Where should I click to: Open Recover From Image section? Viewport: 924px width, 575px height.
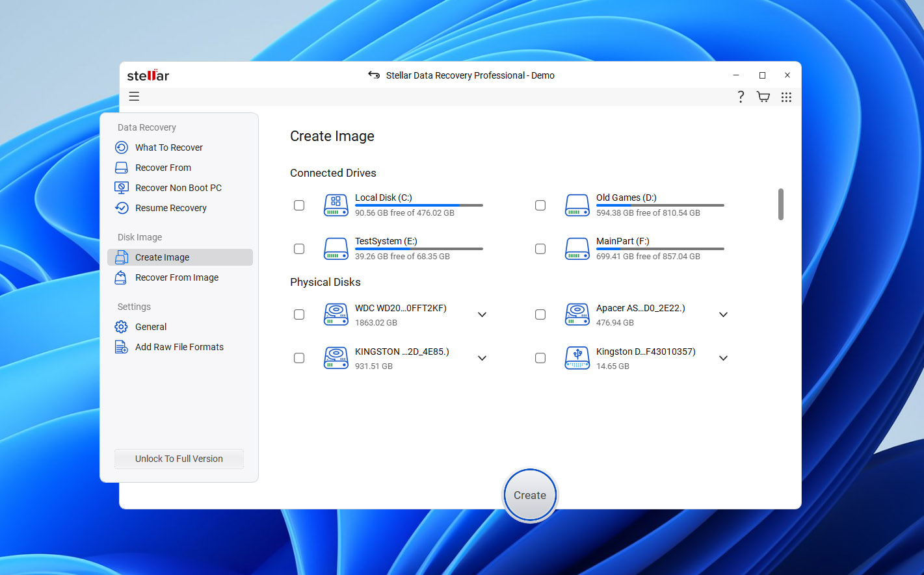pos(177,277)
